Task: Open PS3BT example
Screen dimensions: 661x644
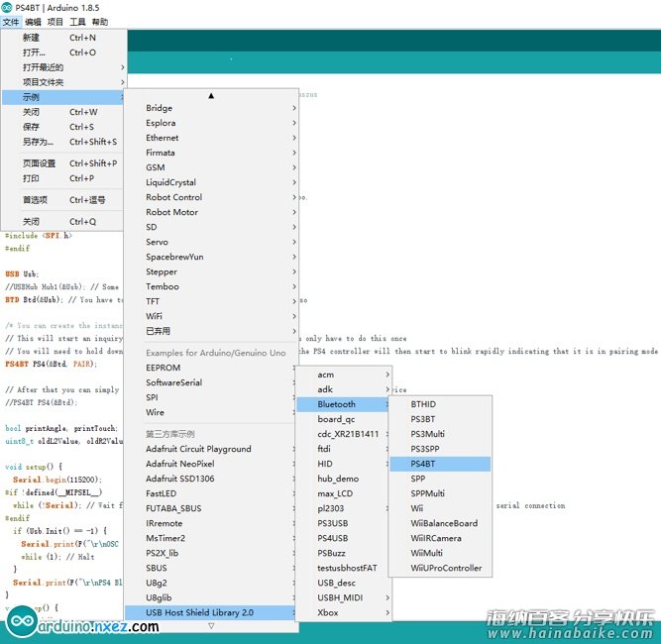Action: click(x=440, y=419)
